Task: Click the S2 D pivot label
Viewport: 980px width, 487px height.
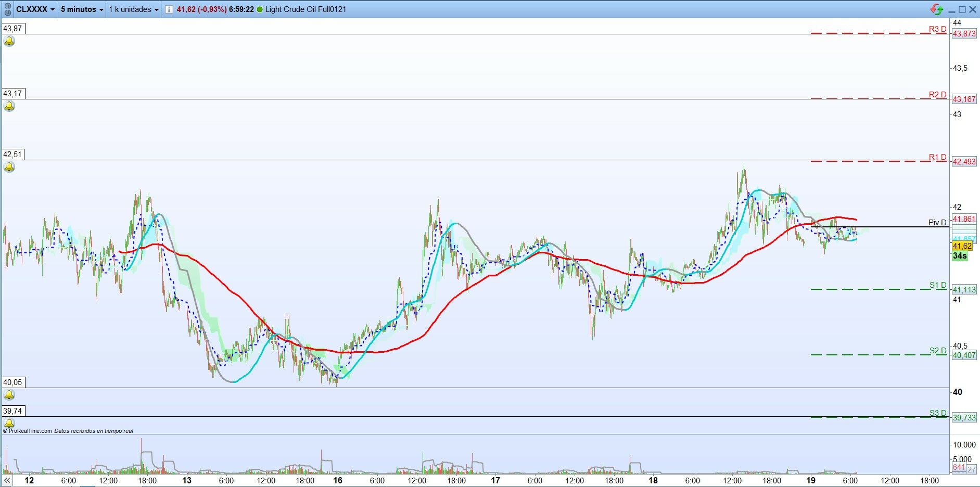Action: pos(938,351)
